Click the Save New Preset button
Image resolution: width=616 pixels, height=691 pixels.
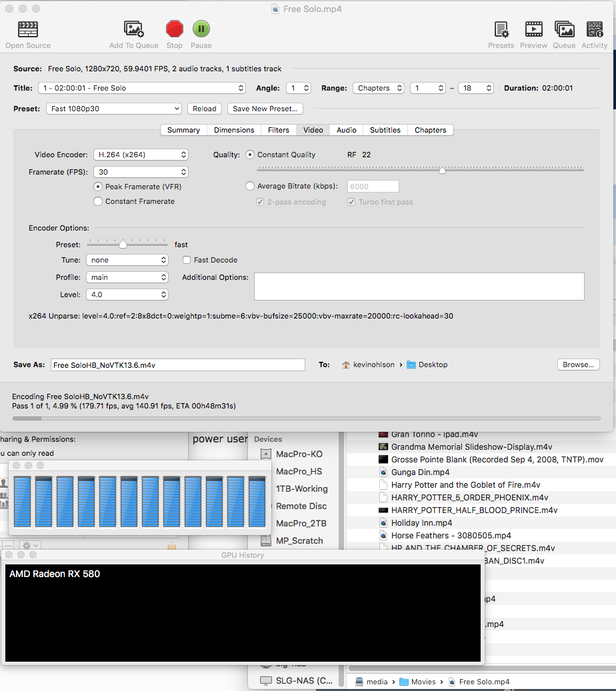(x=265, y=109)
